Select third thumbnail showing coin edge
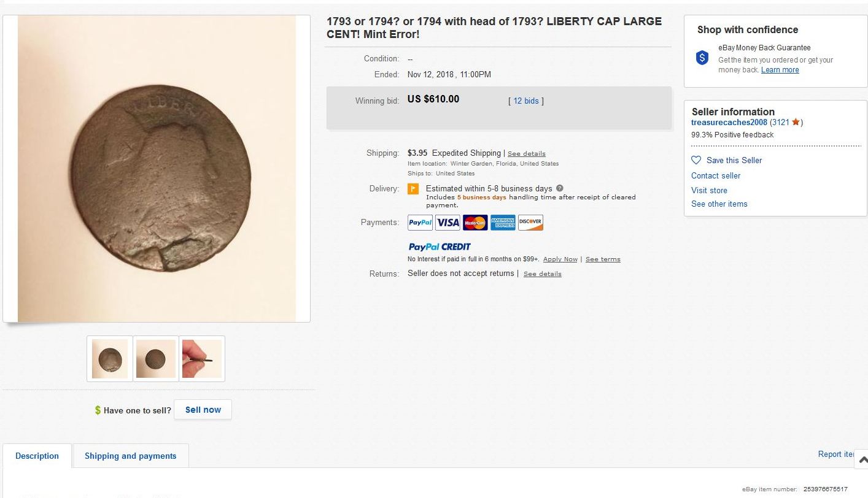The height and width of the screenshot is (498, 868). (202, 359)
